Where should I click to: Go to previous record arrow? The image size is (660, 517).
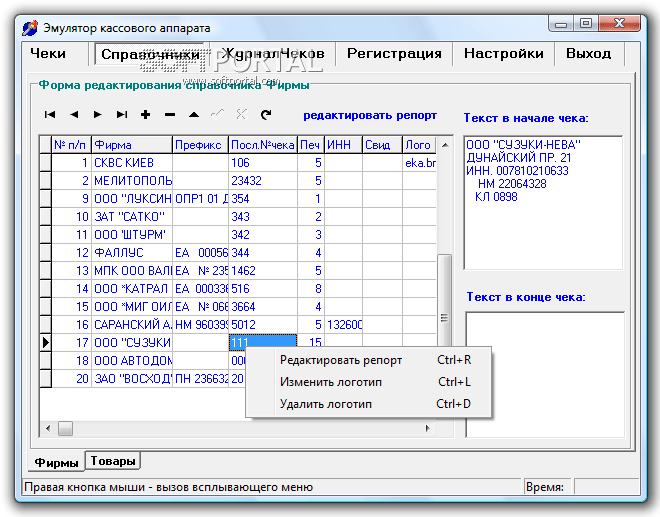(x=74, y=115)
